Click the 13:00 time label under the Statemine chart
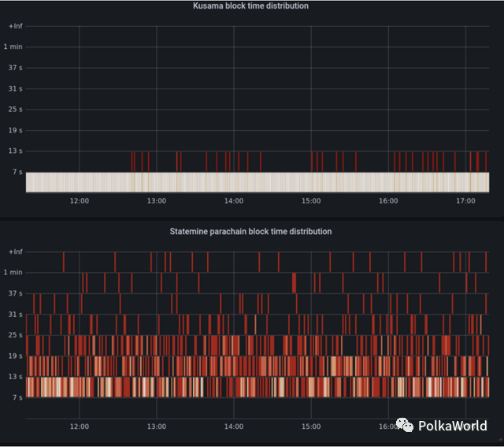Screen dimensions: 504x447 point(157,427)
